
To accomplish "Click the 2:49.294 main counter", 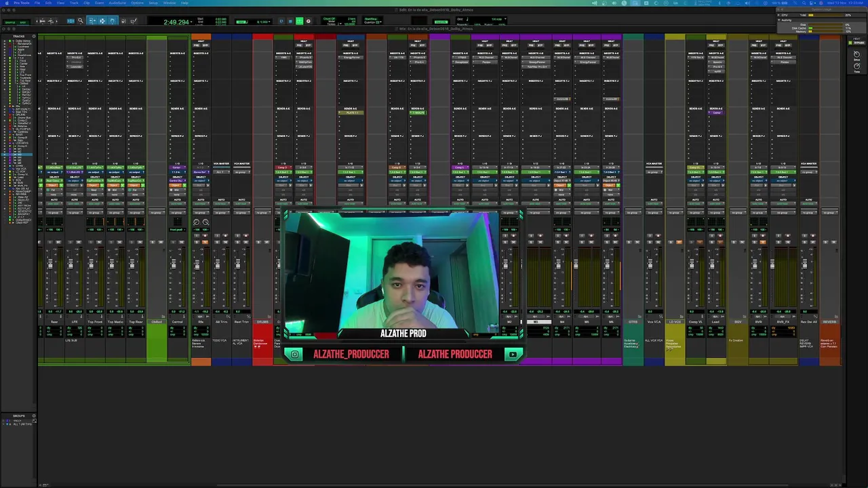I will tap(176, 22).
